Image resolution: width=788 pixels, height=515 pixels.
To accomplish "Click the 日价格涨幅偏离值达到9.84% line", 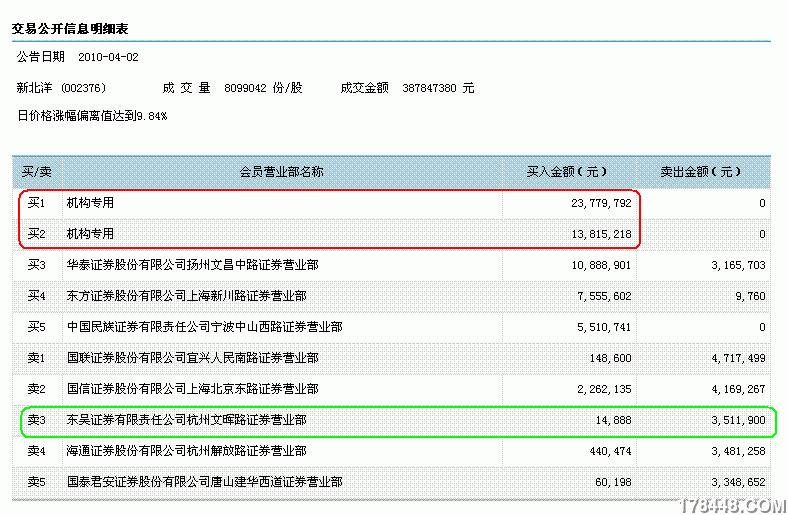I will [x=92, y=116].
